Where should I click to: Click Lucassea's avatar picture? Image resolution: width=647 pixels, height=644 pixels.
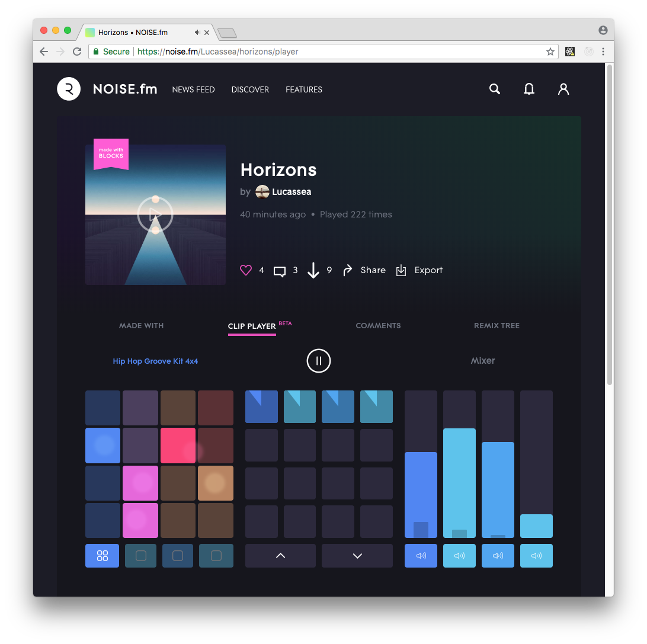pos(262,192)
